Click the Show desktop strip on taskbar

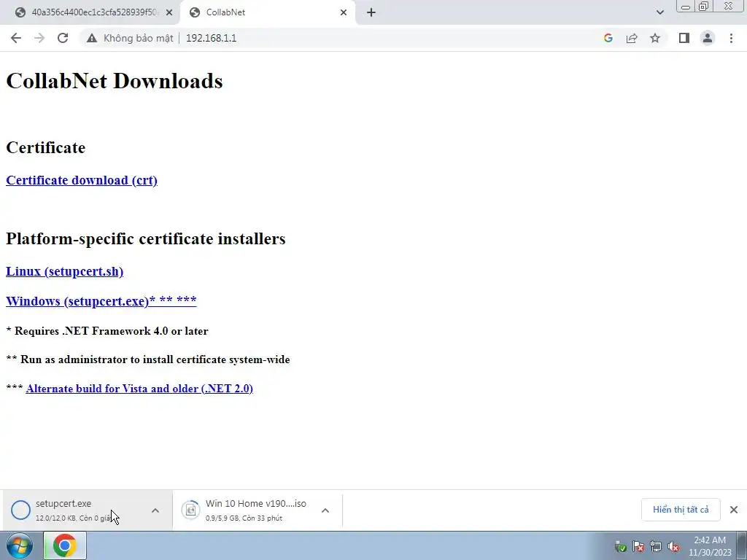tap(742, 545)
